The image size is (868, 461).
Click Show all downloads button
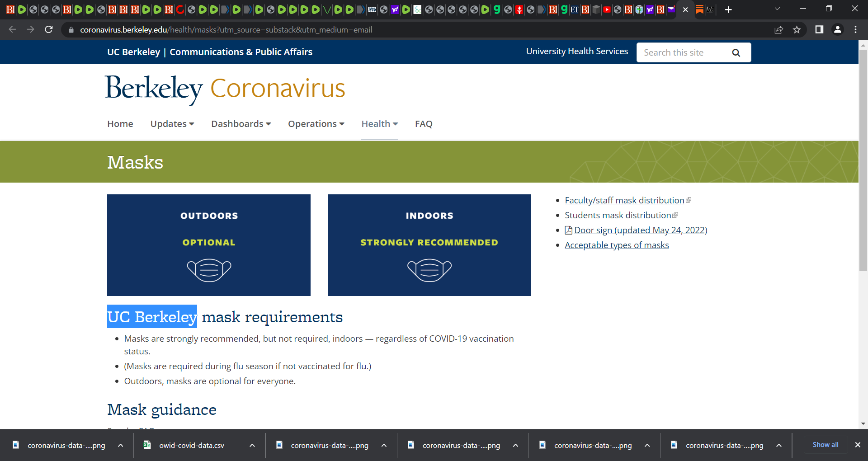(825, 445)
